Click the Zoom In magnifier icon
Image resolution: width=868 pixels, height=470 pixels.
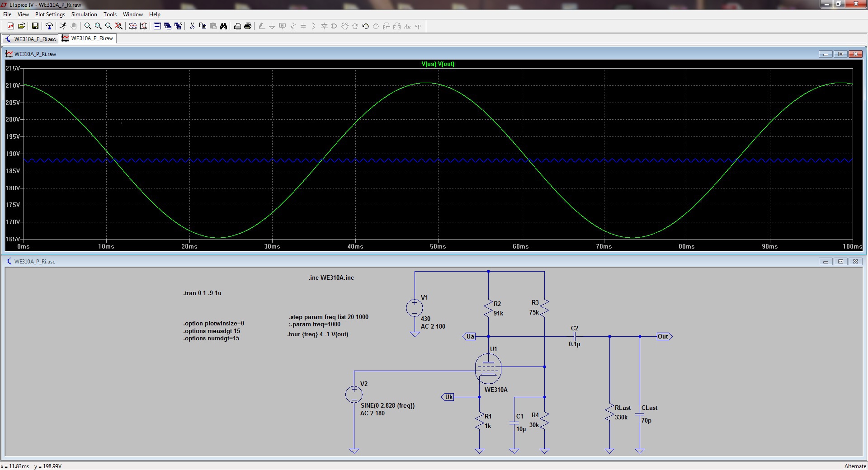(x=88, y=26)
